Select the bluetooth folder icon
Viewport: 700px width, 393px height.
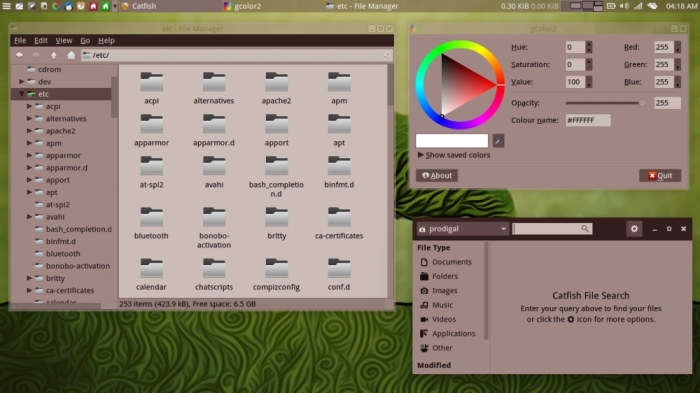(x=151, y=217)
